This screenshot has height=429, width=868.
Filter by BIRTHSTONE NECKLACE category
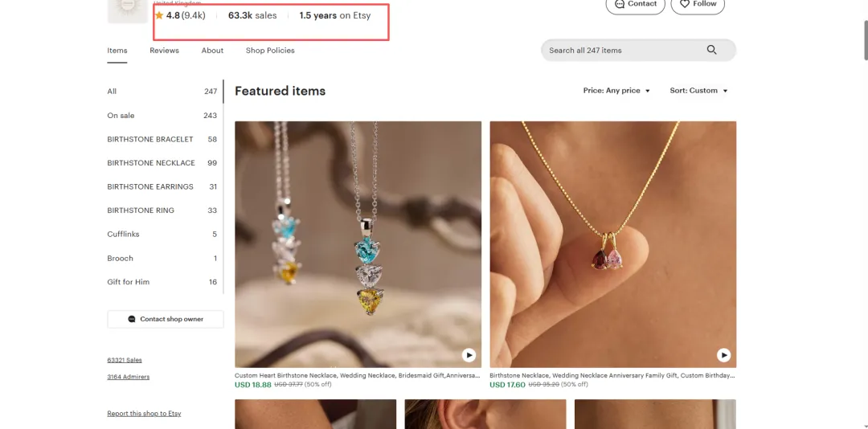click(151, 163)
